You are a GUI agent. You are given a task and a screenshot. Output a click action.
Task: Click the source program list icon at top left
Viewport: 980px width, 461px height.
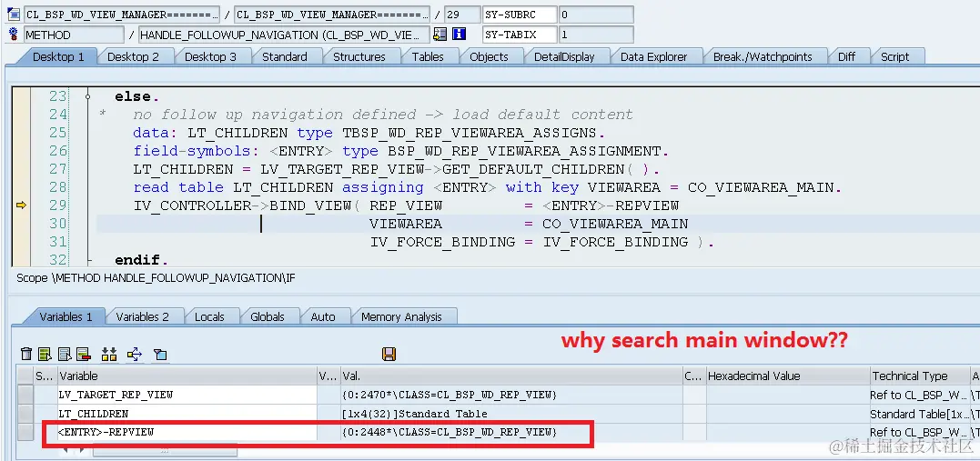(13, 14)
